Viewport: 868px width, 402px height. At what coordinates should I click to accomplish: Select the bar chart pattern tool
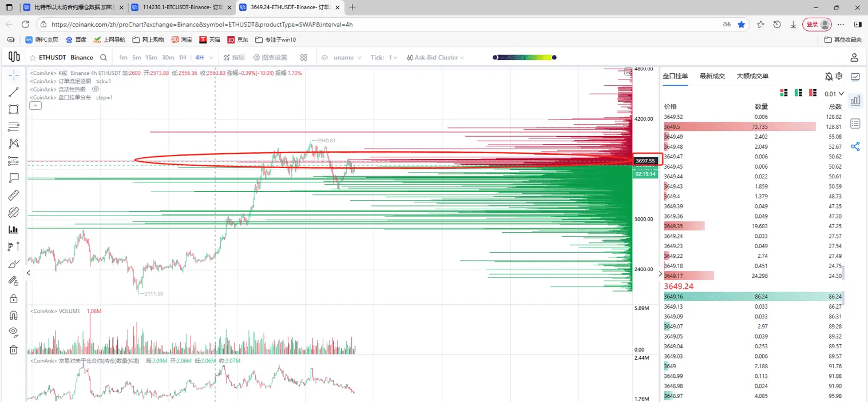coord(14,230)
